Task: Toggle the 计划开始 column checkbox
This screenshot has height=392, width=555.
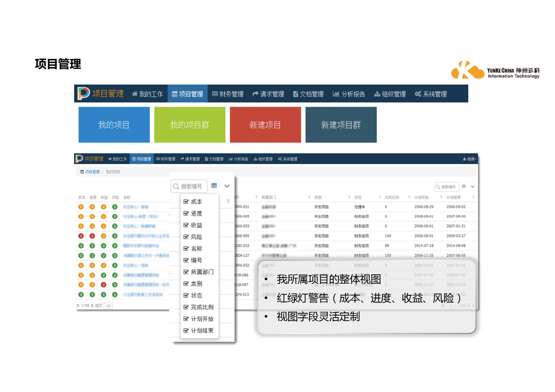Action: coord(186,319)
